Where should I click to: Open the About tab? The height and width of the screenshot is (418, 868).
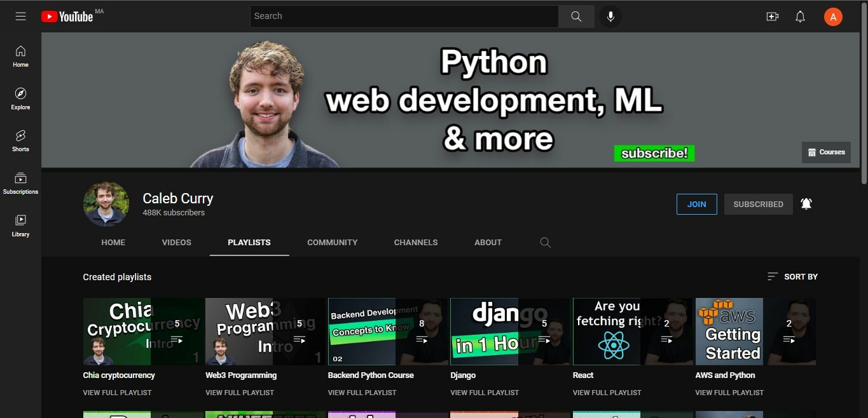click(488, 242)
